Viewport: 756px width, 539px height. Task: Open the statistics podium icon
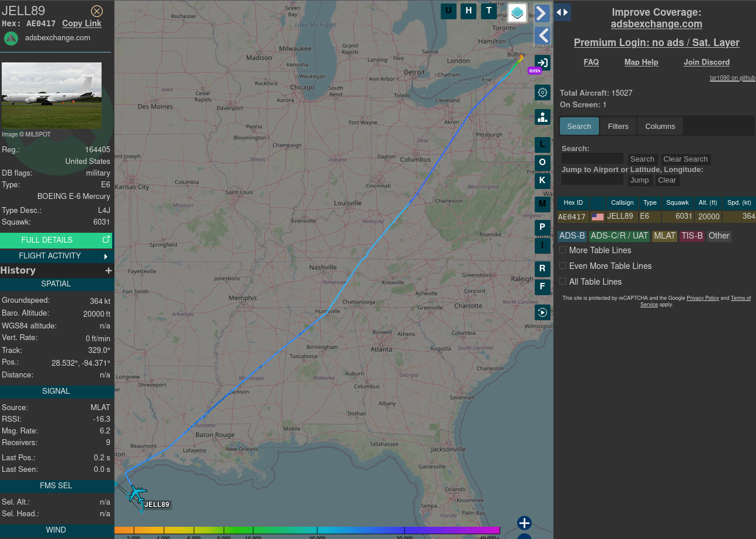542,117
